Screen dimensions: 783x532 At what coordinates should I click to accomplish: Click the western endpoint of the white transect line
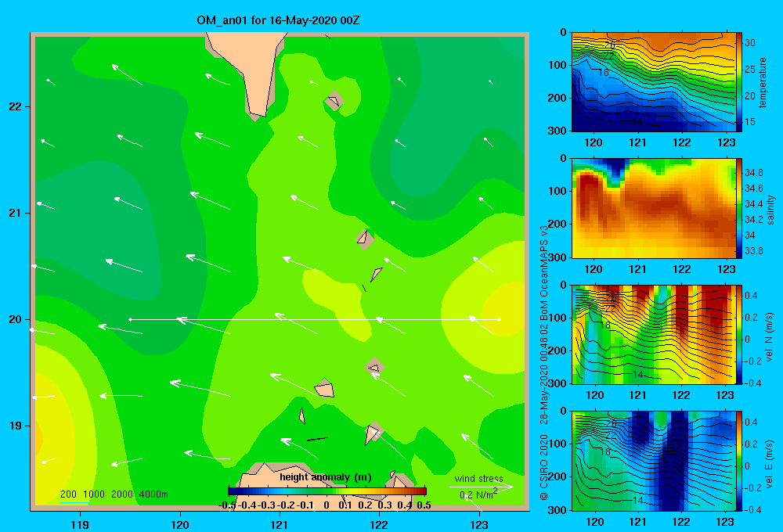pyautogui.click(x=130, y=319)
